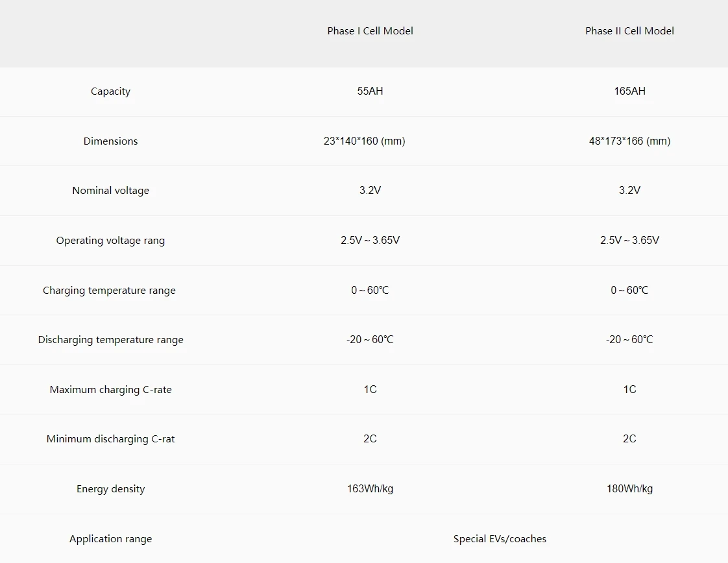Click the Special EVs/coaches application cell
This screenshot has width=728, height=563.
click(x=500, y=539)
